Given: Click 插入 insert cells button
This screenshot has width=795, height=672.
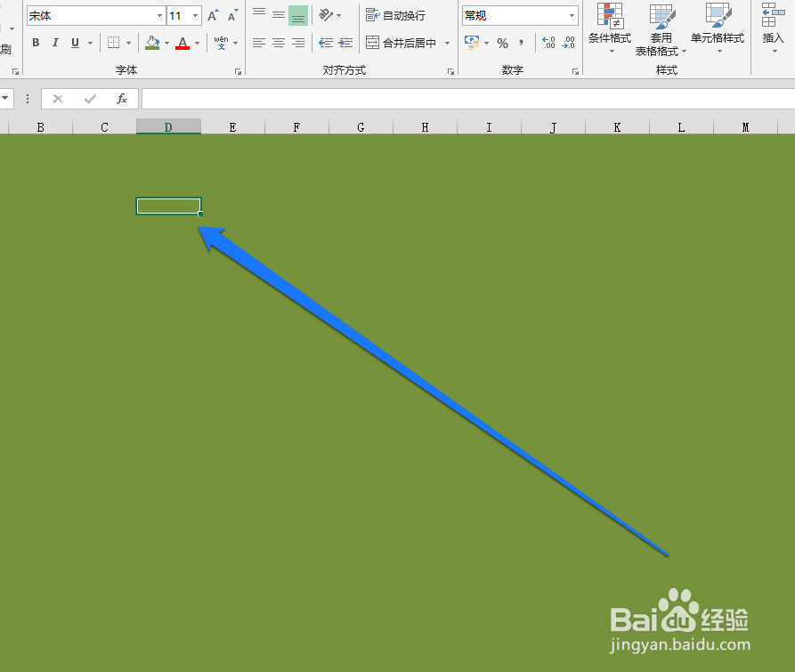Looking at the screenshot, I should 774,29.
